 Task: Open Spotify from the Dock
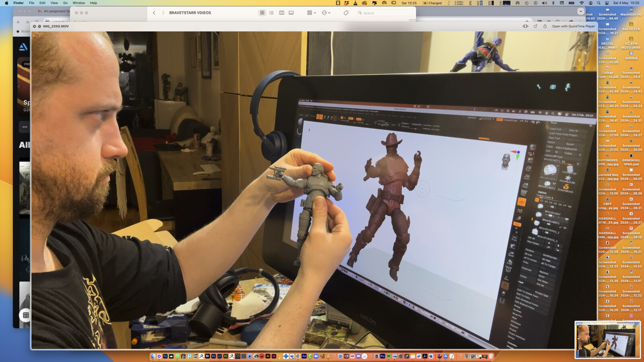(388, 356)
